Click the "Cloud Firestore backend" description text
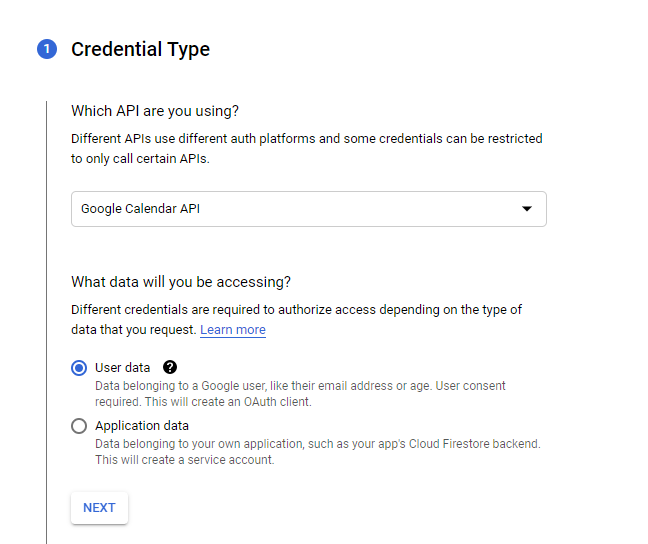The height and width of the screenshot is (544, 648). [x=474, y=444]
